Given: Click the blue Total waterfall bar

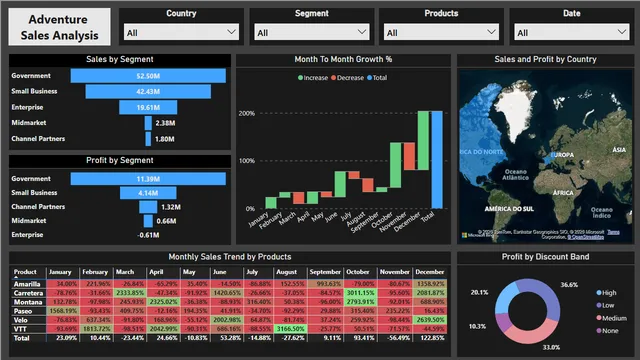Looking at the screenshot, I should point(437,160).
